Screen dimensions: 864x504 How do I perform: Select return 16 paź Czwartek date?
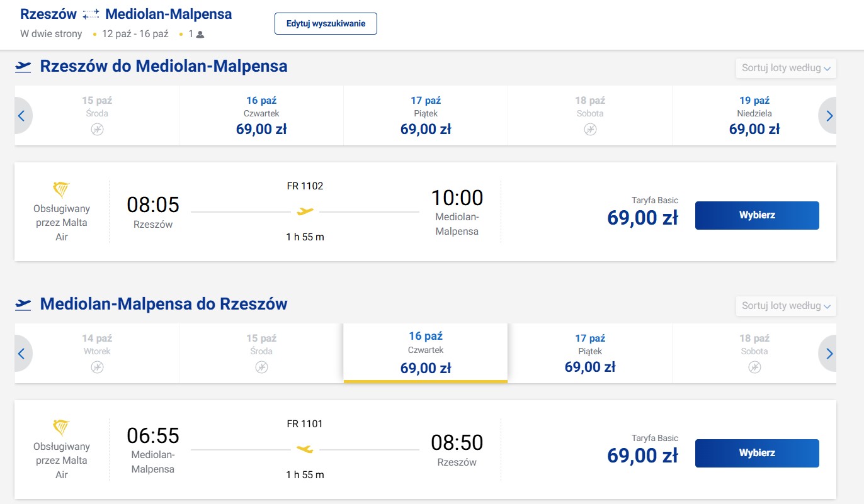click(426, 352)
